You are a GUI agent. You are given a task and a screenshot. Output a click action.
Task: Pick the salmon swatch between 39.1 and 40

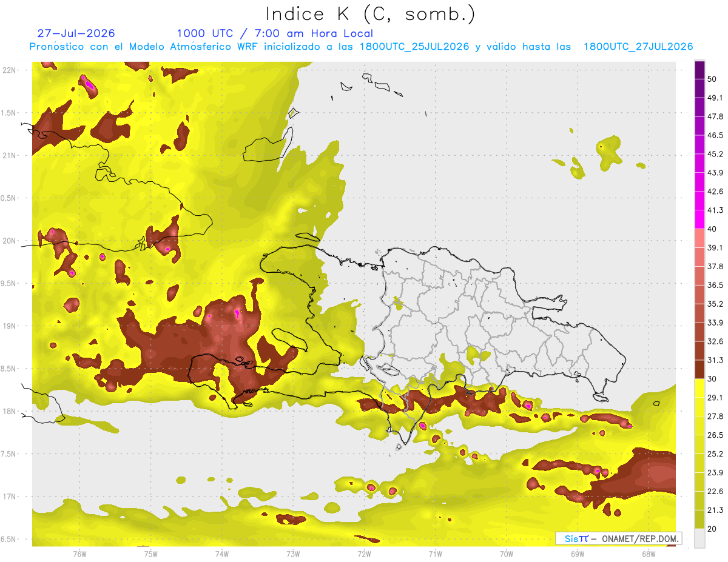(700, 238)
